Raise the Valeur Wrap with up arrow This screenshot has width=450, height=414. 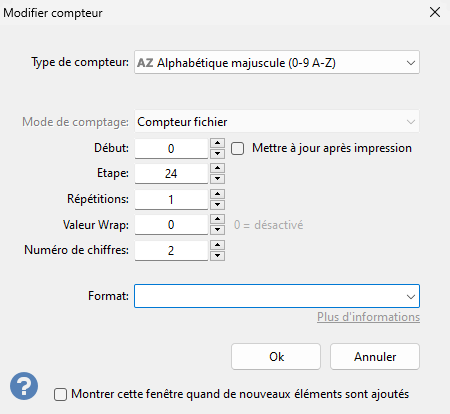(218, 219)
